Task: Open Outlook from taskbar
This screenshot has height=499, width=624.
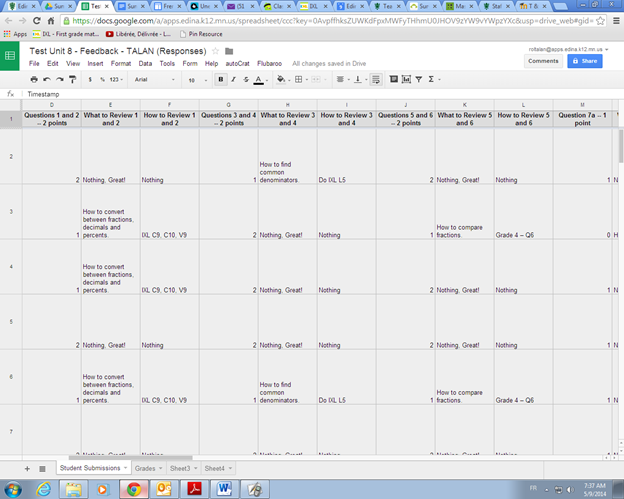Action: coord(164,489)
